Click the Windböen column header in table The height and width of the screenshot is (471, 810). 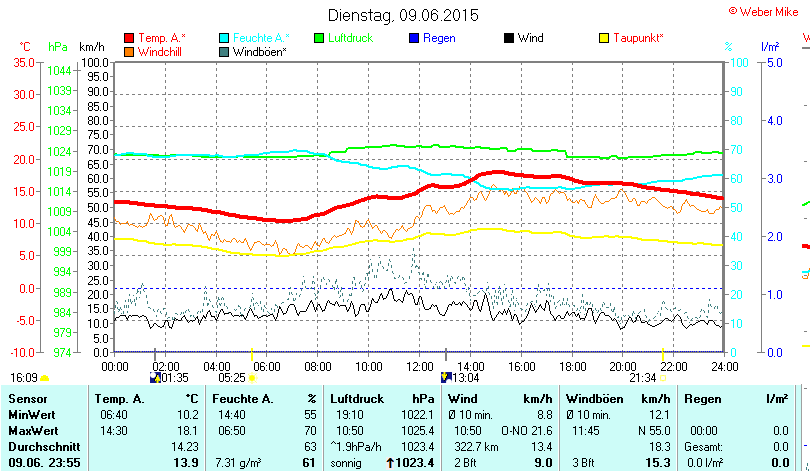tap(592, 399)
